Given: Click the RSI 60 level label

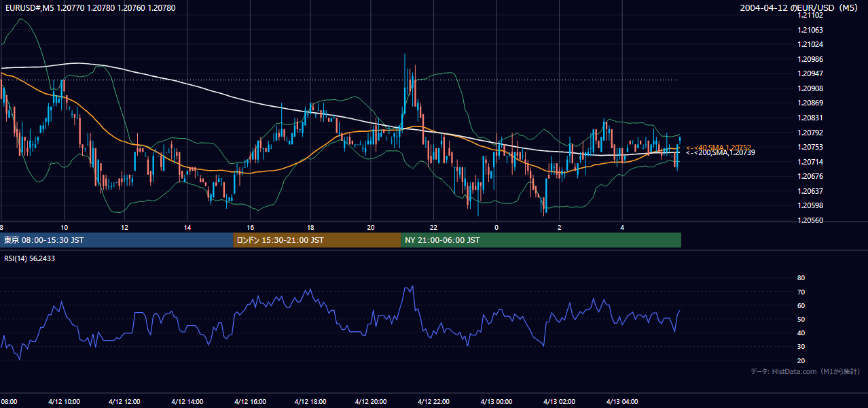Looking at the screenshot, I should pos(801,305).
